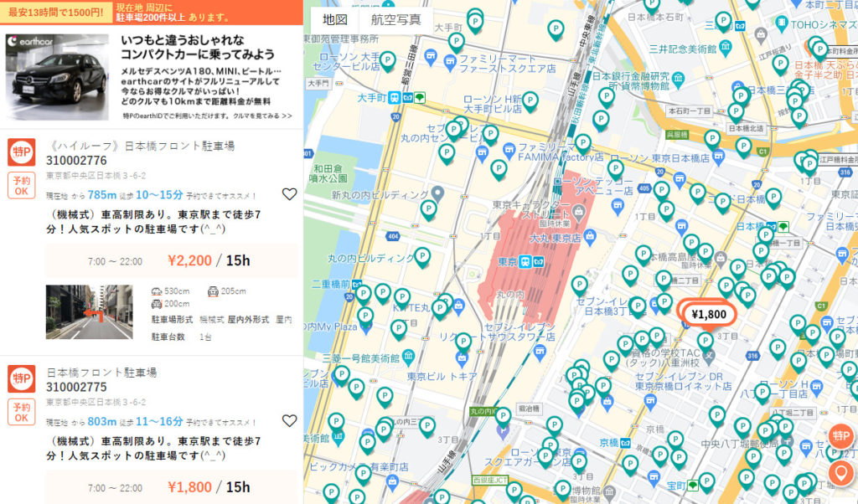Select the P parking marker beside ローソン H新大手町ビル店
Viewport: 858px width, 504px height.
tap(530, 101)
